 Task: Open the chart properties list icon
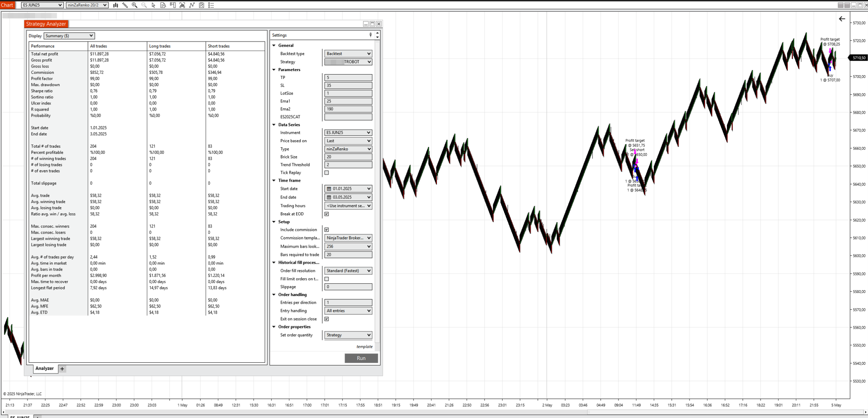click(x=211, y=5)
